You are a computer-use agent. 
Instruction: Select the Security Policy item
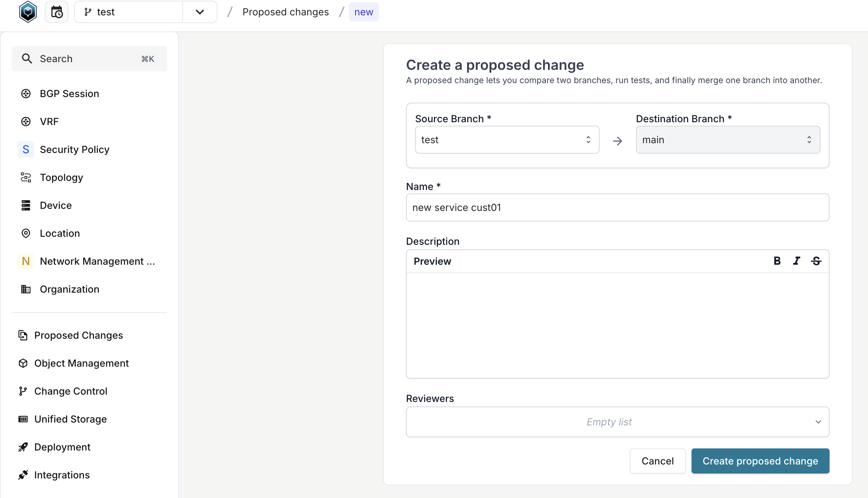[x=74, y=149]
